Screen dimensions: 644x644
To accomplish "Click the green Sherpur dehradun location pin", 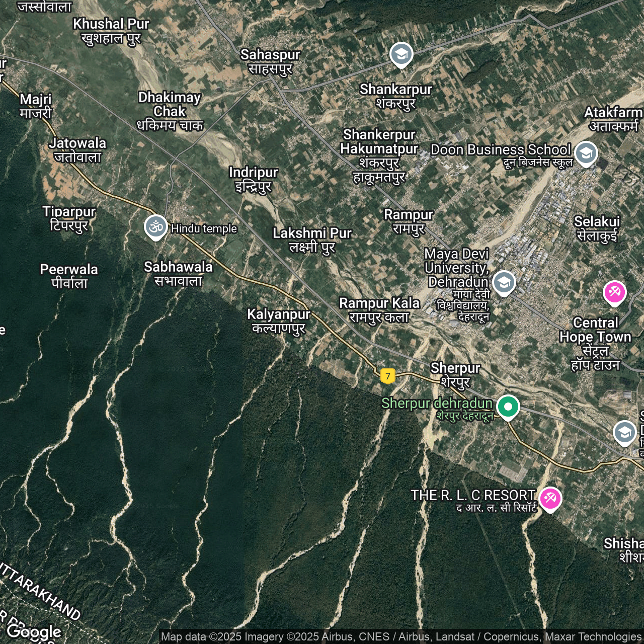I will (508, 406).
